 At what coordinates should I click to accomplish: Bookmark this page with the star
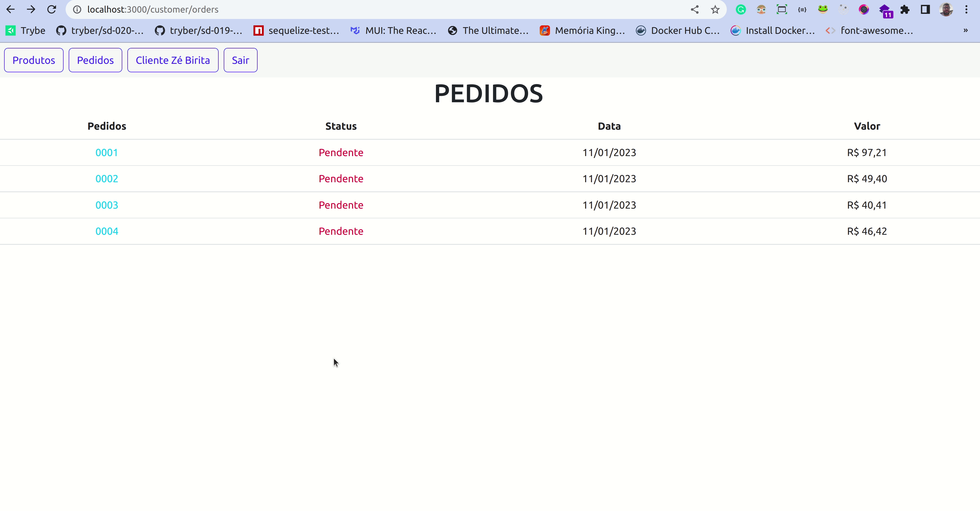[715, 9]
